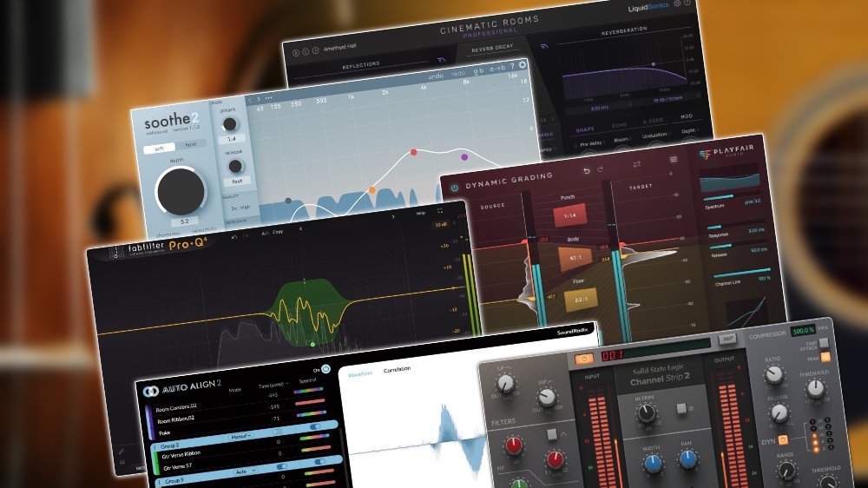
Task: Toggle soothe2 a|b comparison
Action: pyautogui.click(x=478, y=71)
